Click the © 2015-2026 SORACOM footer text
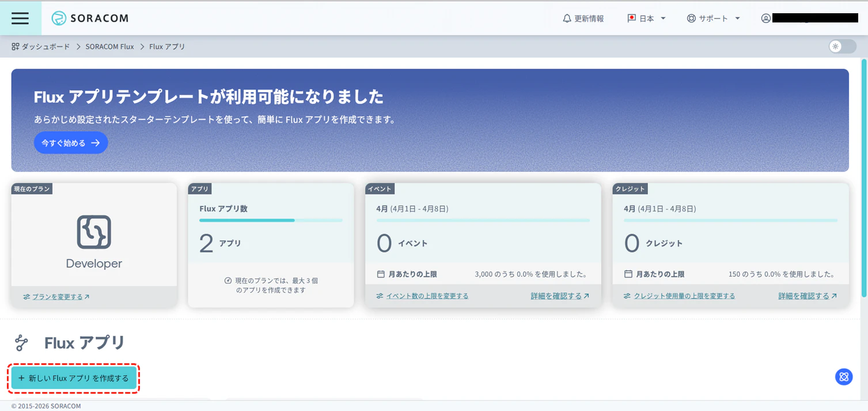This screenshot has width=868, height=411. click(x=46, y=406)
